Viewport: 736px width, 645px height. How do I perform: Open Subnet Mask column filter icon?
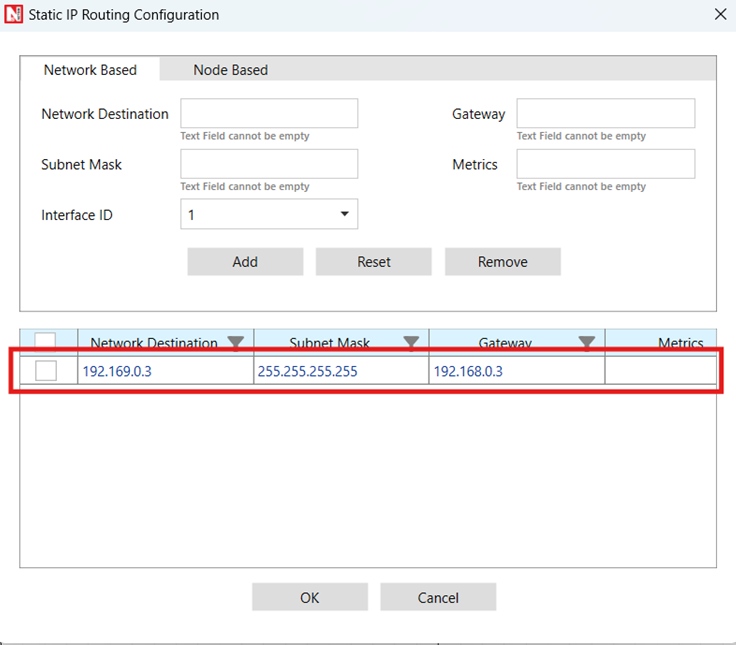coord(411,343)
